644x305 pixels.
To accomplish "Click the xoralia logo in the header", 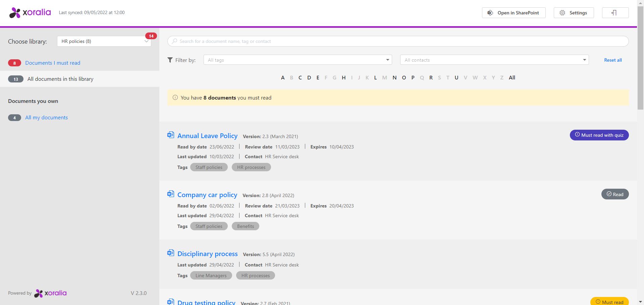I will tap(30, 13).
